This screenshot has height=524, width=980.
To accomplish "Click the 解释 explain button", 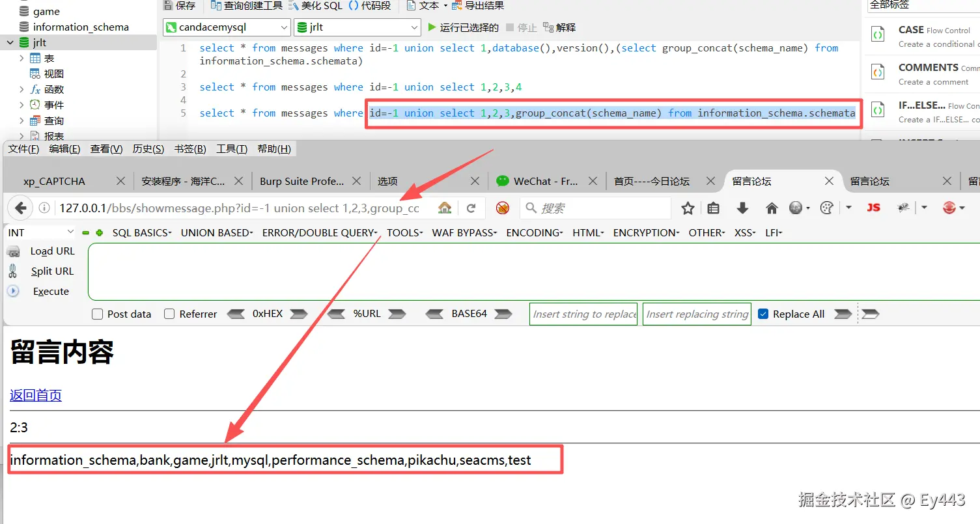I will pyautogui.click(x=559, y=27).
